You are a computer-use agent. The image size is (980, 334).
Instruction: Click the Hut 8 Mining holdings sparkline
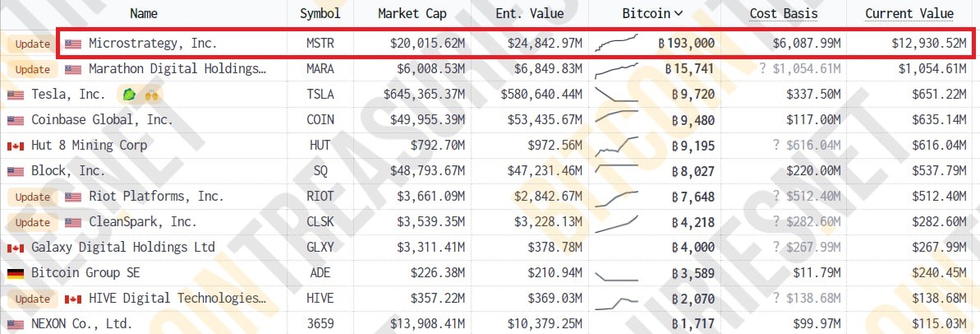[x=616, y=146]
